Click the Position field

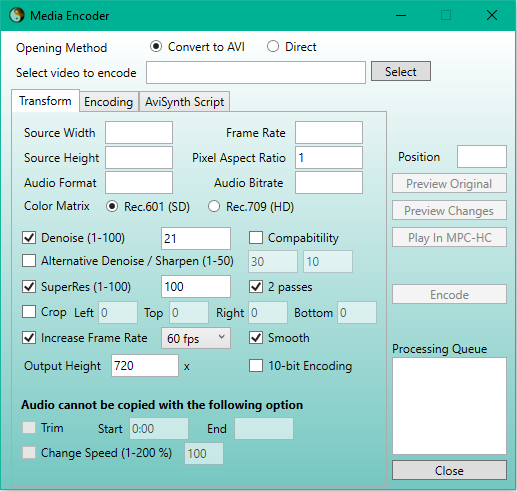(x=482, y=156)
